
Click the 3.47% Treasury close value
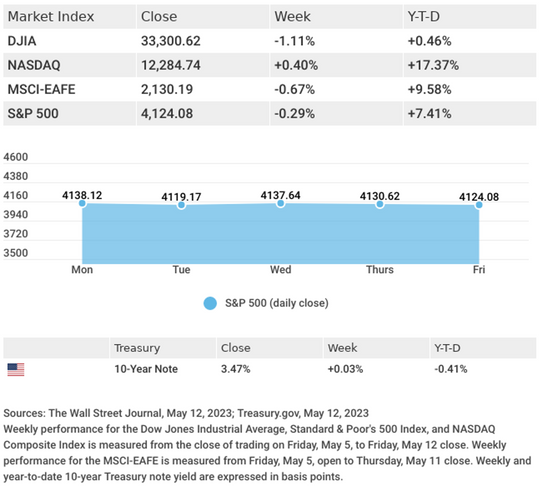coord(236,369)
